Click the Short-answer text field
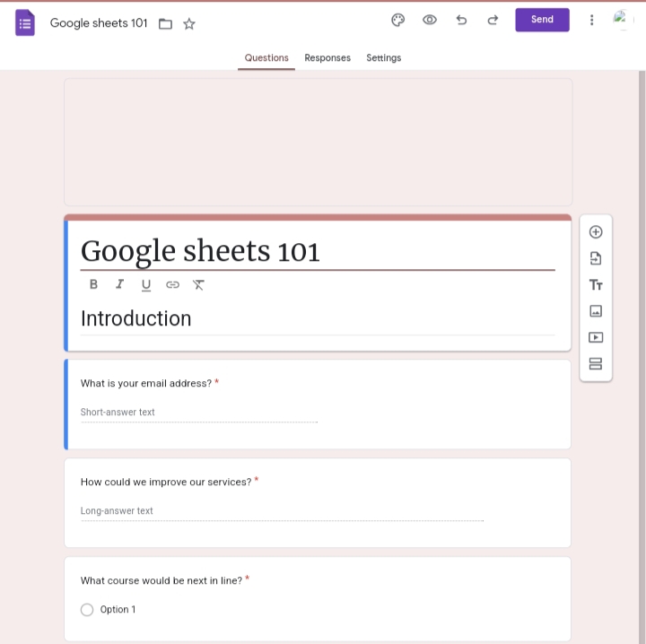The height and width of the screenshot is (644, 646). [x=199, y=413]
